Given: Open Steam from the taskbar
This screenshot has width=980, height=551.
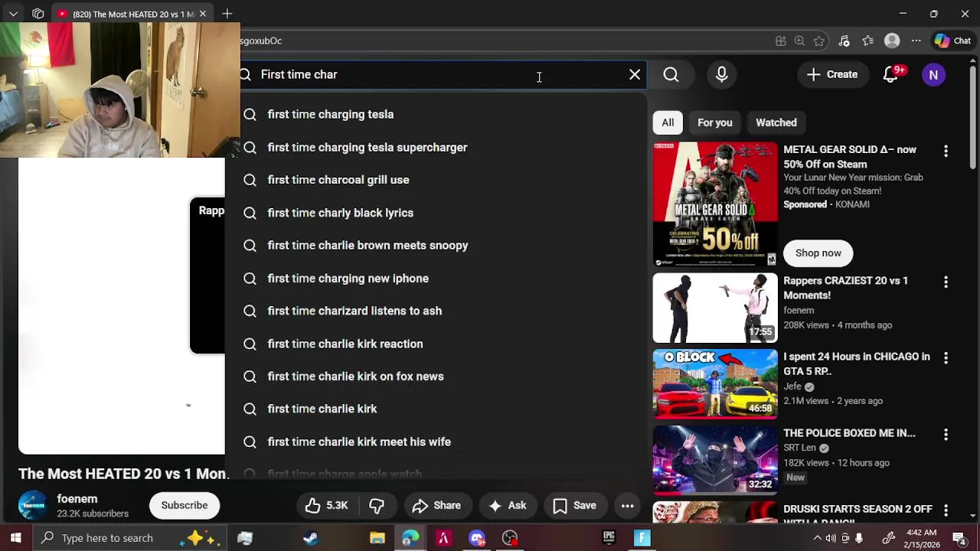Looking at the screenshot, I should click(x=311, y=538).
